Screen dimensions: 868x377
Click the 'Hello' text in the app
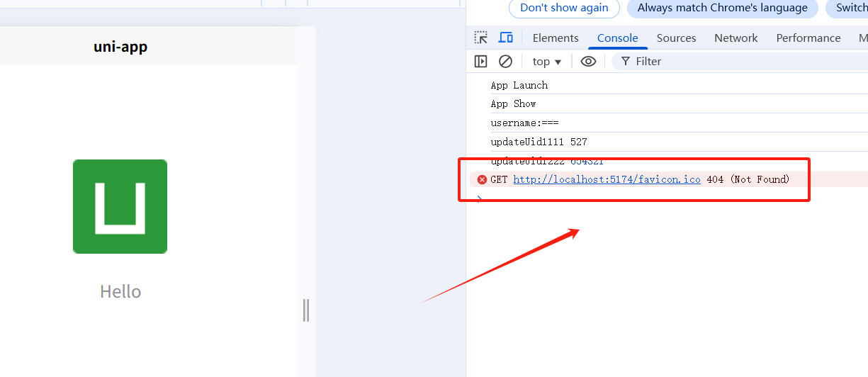click(120, 291)
